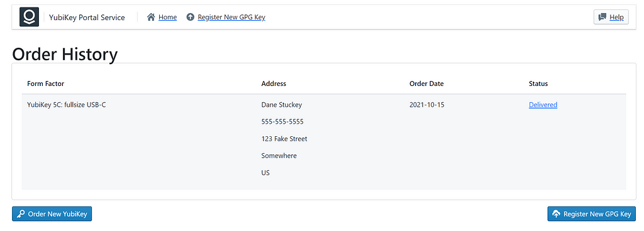Click the Order Date column header
Screen dimensions: 644x231
pyautogui.click(x=426, y=83)
